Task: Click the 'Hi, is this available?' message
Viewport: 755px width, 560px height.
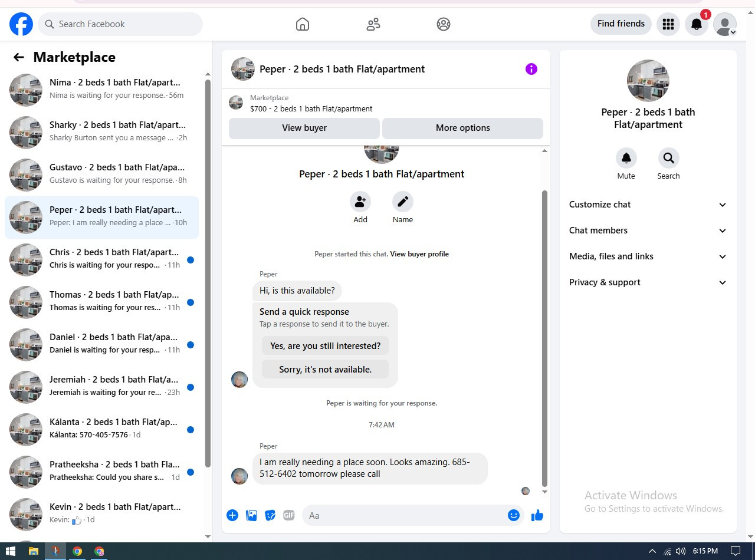Action: tap(297, 291)
